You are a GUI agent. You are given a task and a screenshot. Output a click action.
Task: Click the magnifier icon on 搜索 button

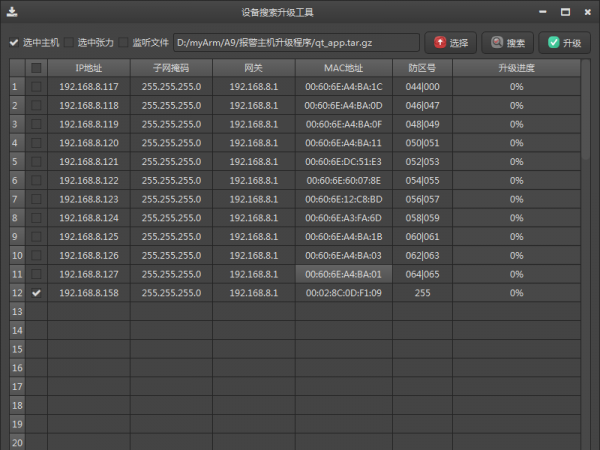point(496,43)
